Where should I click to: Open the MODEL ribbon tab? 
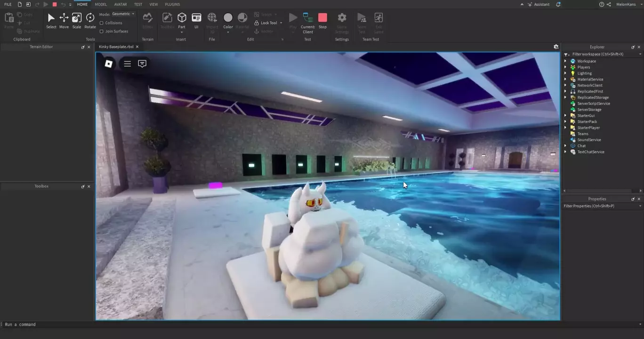coord(101,4)
